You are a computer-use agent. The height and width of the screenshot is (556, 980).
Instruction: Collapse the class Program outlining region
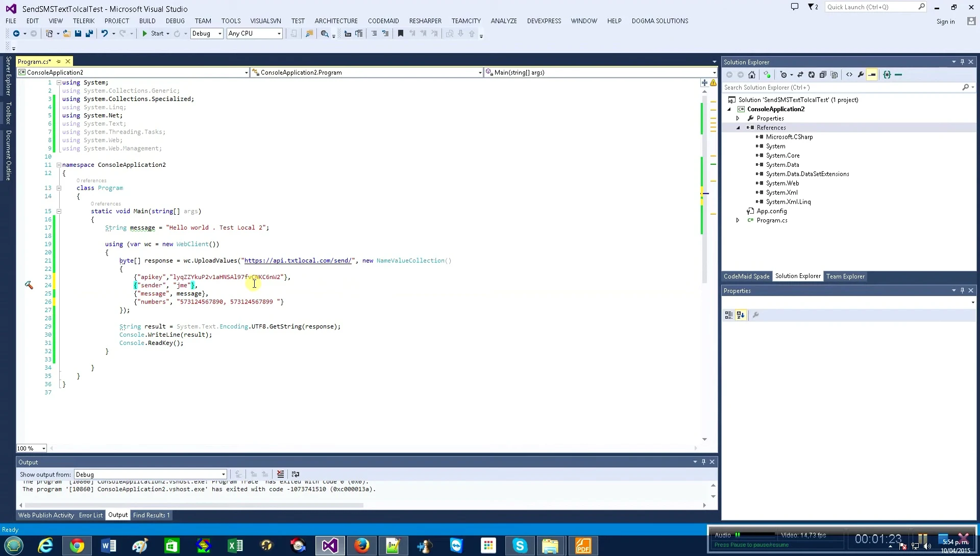tap(59, 188)
